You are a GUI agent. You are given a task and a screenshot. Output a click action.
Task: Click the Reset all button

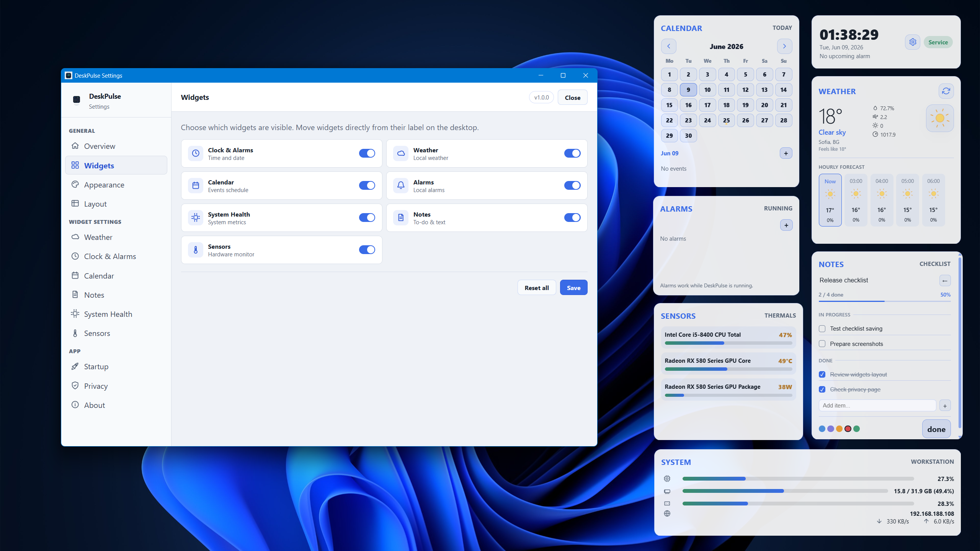537,288
